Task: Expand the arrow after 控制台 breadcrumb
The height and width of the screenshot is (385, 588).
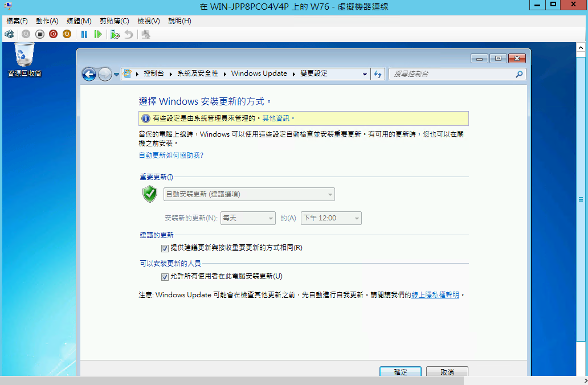Action: point(170,74)
